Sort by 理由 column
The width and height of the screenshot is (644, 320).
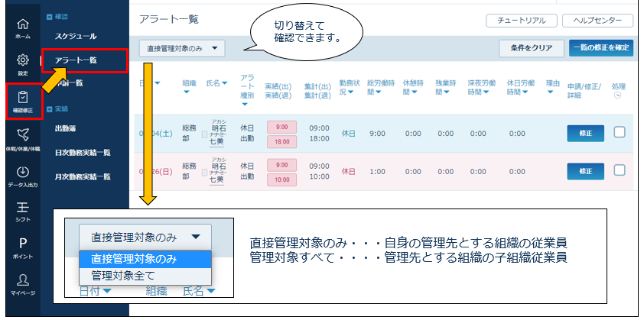[552, 86]
